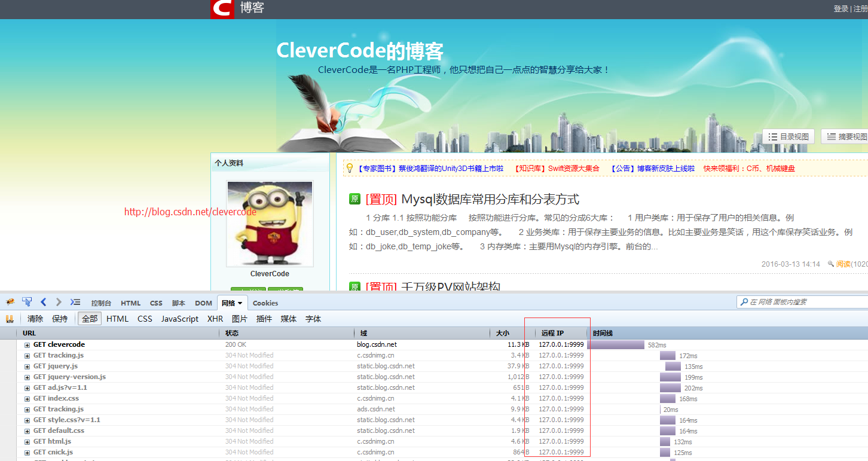Click the small icon before 阅读 count
Screen dimensions: 868x461
[831, 264]
